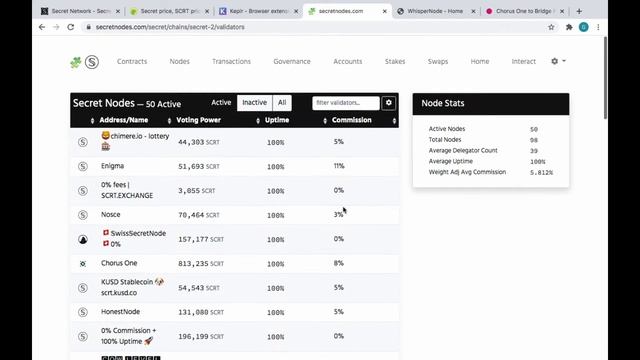This screenshot has width=640, height=360.
Task: Click the browser forward arrow
Action: tap(56, 27)
